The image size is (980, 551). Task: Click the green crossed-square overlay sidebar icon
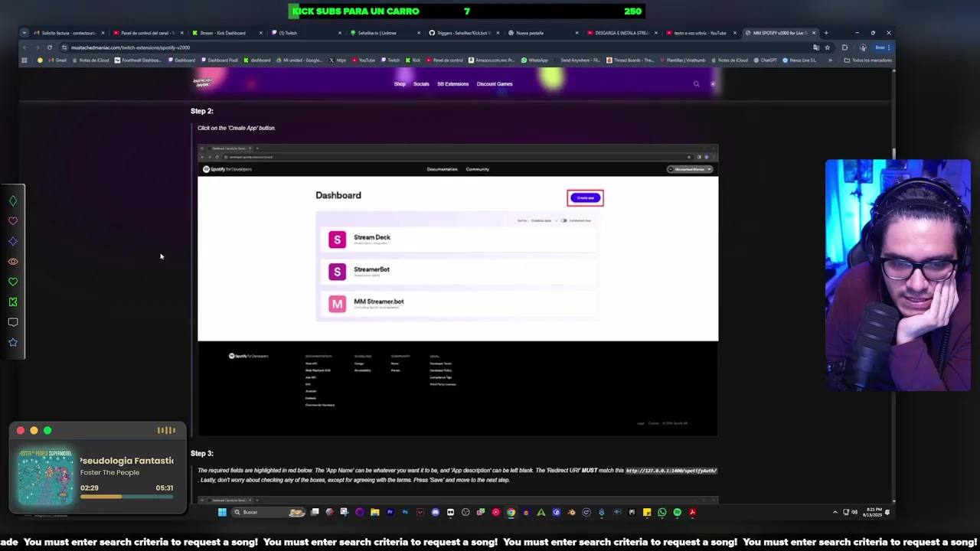[13, 302]
